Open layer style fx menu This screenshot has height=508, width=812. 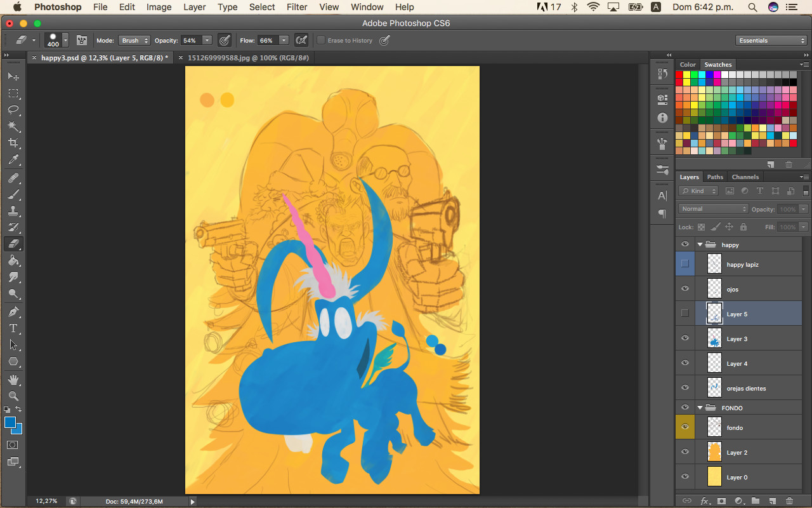coord(704,501)
